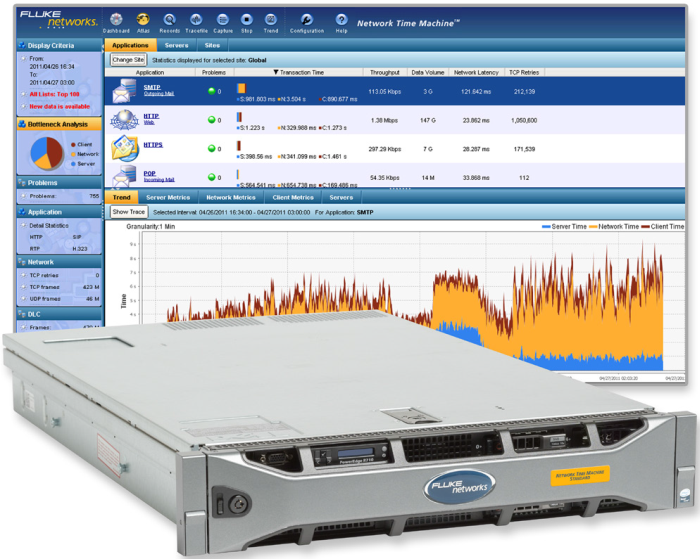Click New data is available link
Image resolution: width=700 pixels, height=559 pixels.
pos(59,107)
